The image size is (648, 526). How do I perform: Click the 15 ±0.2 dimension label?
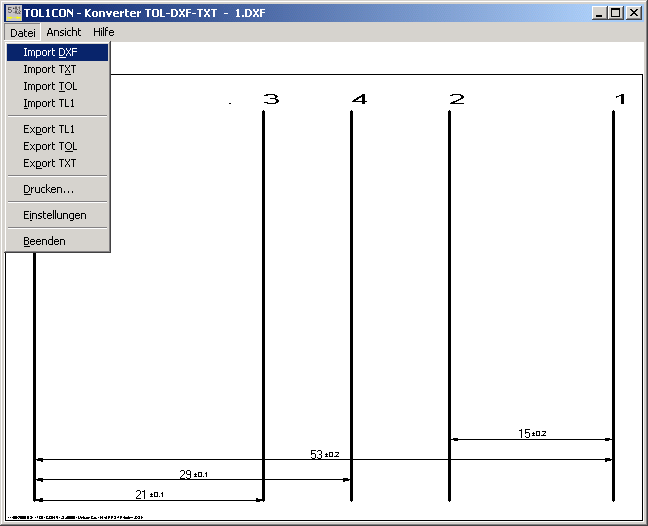(x=531, y=433)
